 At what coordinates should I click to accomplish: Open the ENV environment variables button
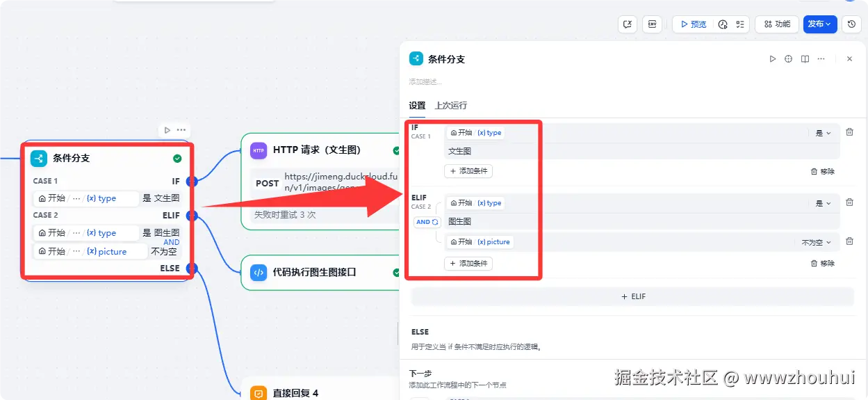652,24
